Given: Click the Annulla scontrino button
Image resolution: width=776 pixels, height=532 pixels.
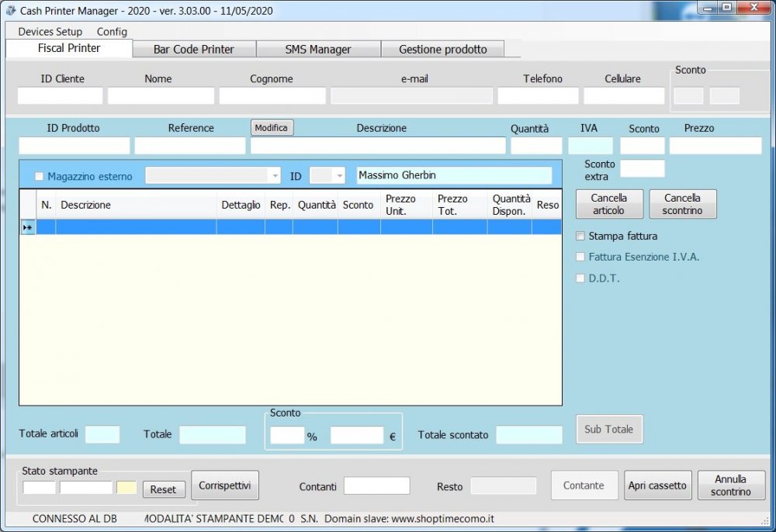Looking at the screenshot, I should click(x=731, y=485).
